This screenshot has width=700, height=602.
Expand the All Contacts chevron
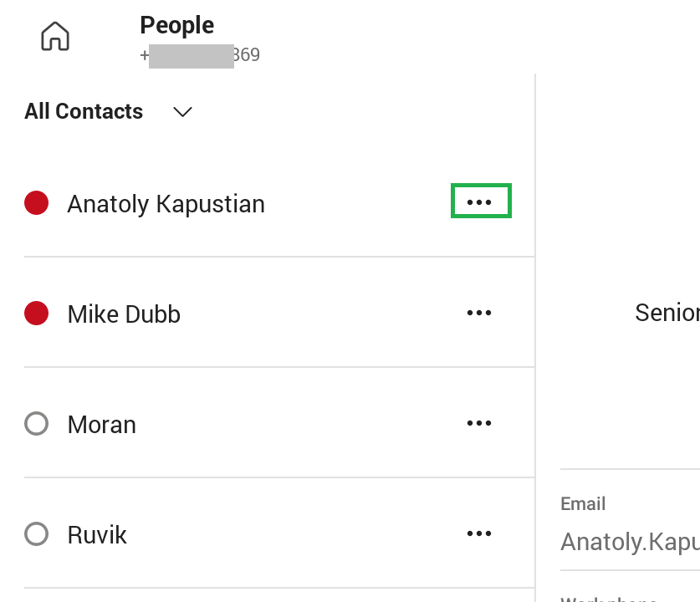(x=182, y=111)
